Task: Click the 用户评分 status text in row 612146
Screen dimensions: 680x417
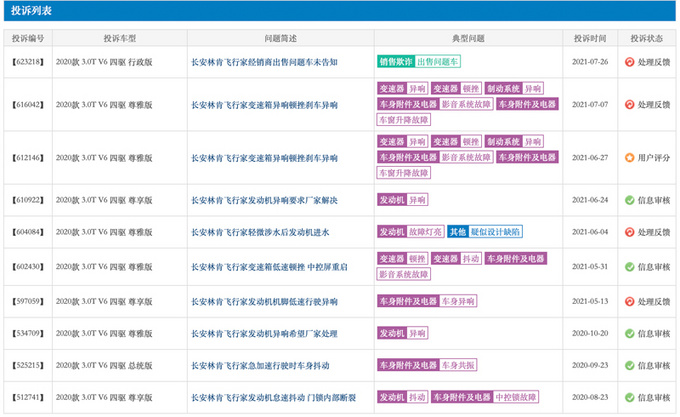Action: click(x=654, y=158)
